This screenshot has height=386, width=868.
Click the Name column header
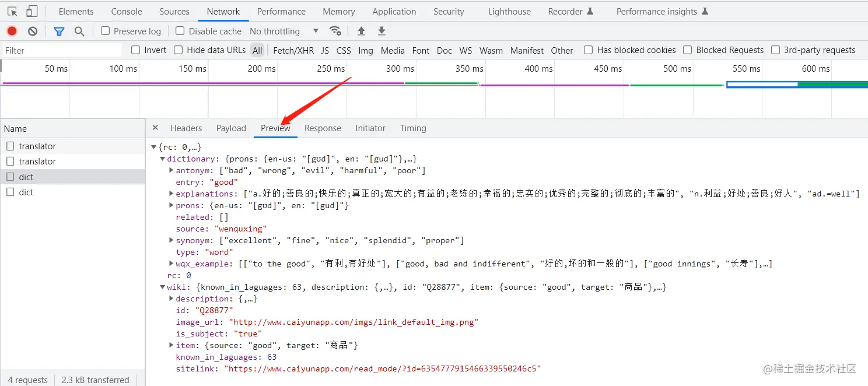(72, 128)
